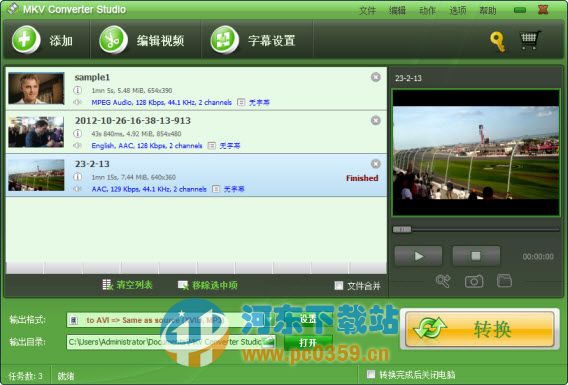Open the Options (选项) menu
This screenshot has width=568, height=385.
pyautogui.click(x=458, y=11)
